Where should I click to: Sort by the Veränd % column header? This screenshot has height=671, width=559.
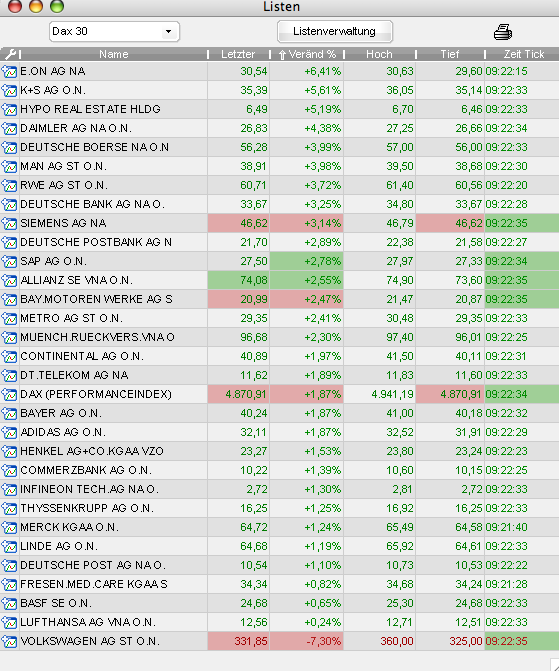(307, 54)
